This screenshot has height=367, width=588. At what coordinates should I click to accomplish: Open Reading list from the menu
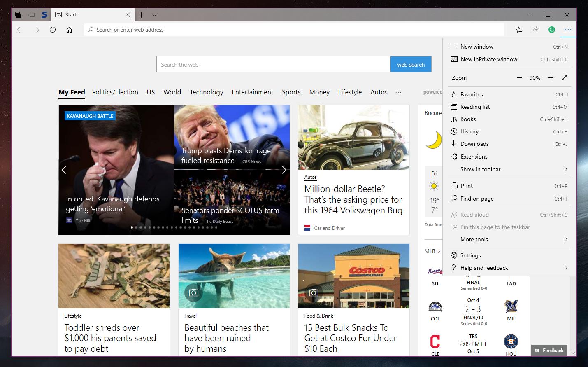509,107
